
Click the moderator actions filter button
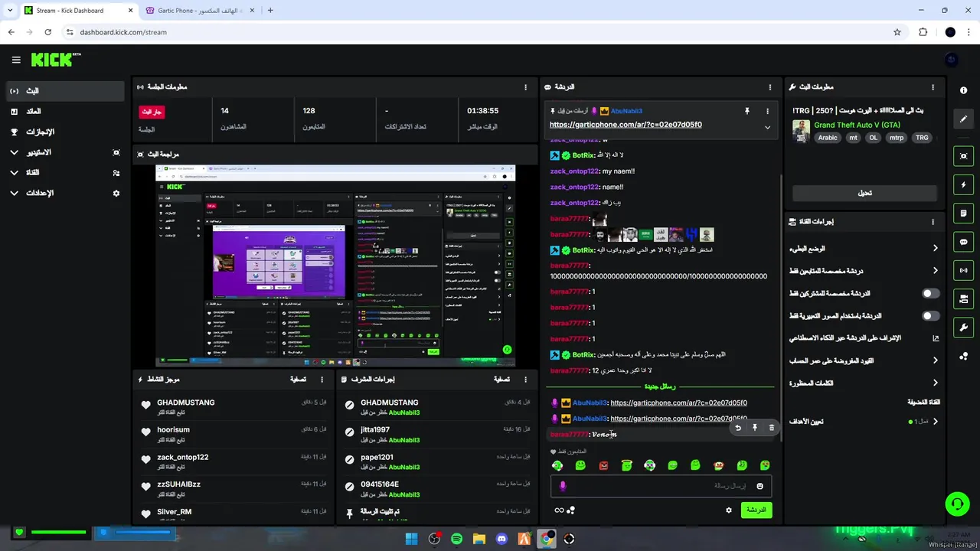click(501, 379)
